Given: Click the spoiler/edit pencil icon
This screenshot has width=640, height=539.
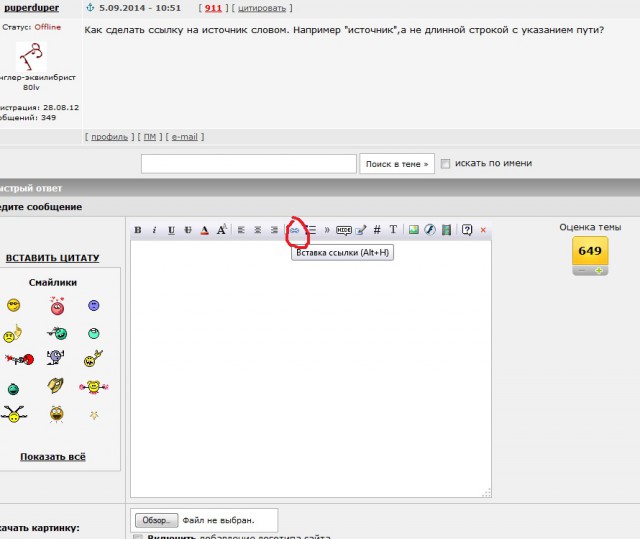Looking at the screenshot, I should pyautogui.click(x=361, y=230).
